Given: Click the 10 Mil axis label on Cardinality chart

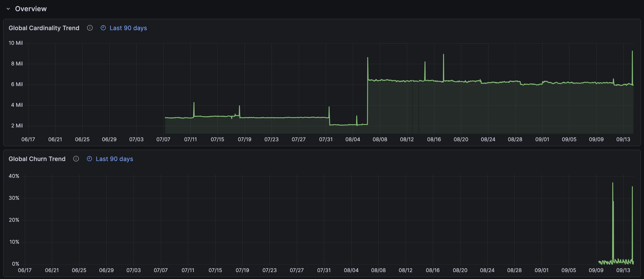Looking at the screenshot, I should pos(16,43).
